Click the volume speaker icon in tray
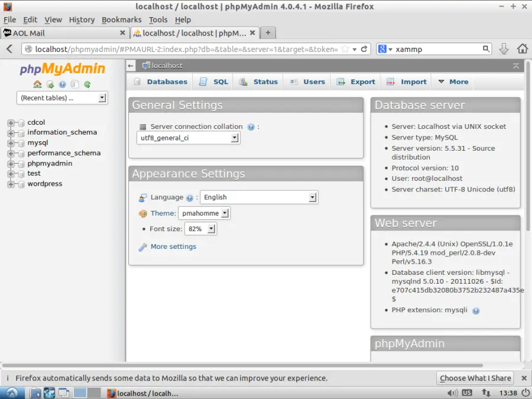This screenshot has width=532, height=399. (x=452, y=393)
